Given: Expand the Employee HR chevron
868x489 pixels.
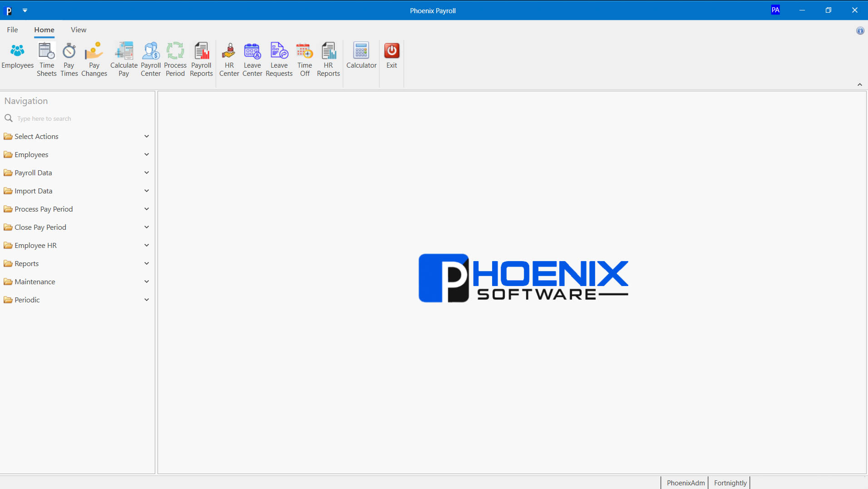Looking at the screenshot, I should pos(147,245).
